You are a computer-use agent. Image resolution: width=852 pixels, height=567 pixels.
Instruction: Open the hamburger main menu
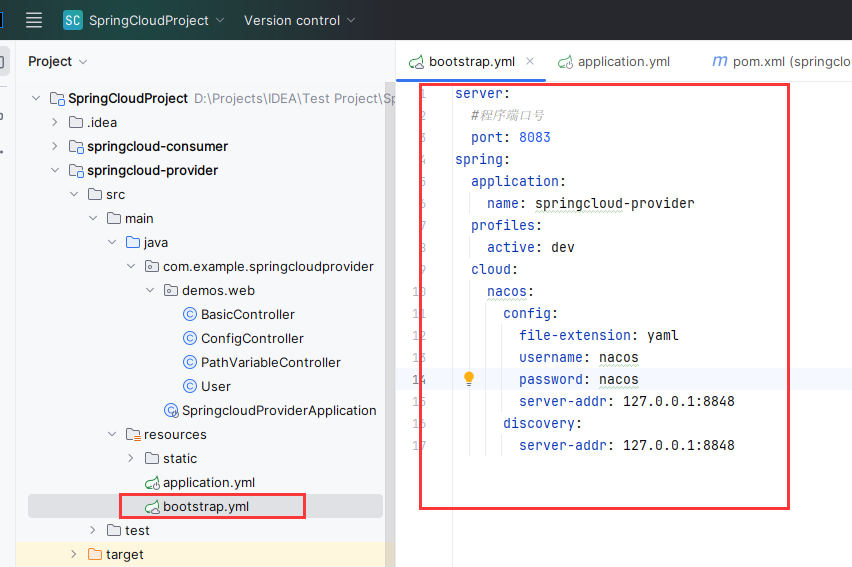34,20
